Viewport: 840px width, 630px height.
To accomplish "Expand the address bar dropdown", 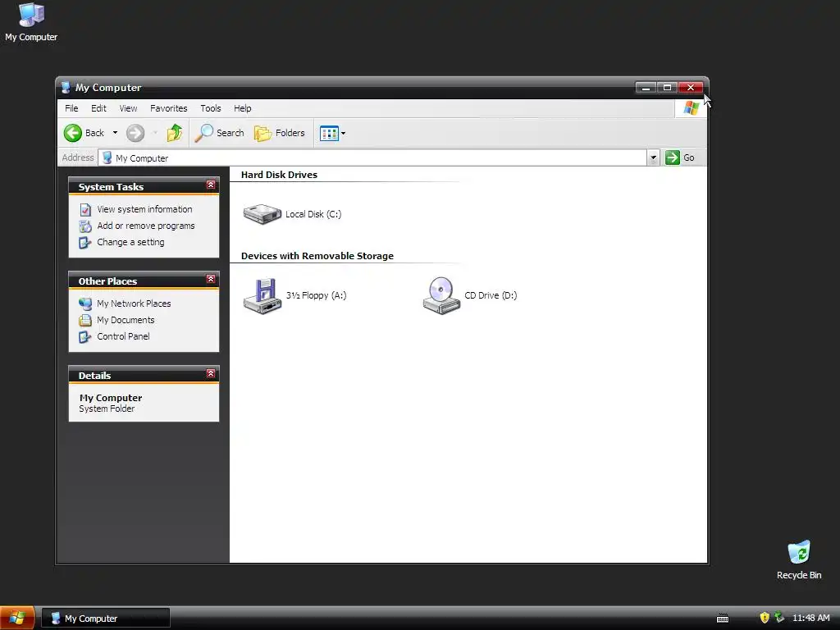I will (x=653, y=158).
